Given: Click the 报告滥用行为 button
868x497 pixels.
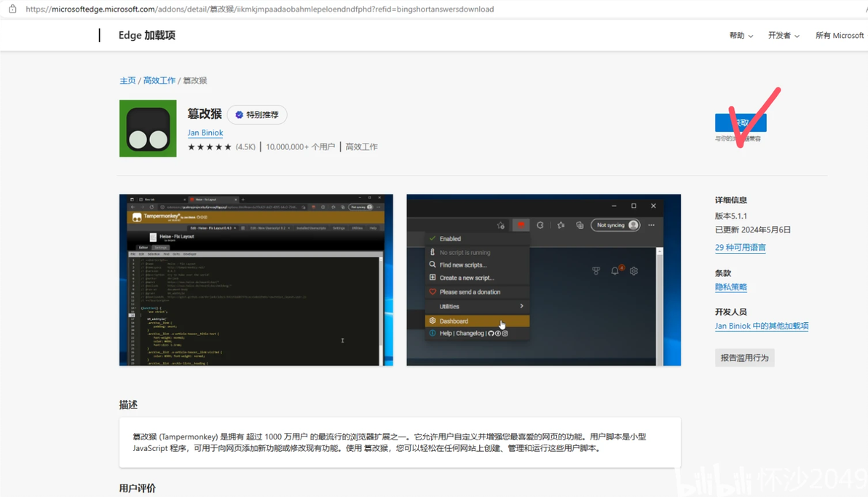Looking at the screenshot, I should (744, 358).
